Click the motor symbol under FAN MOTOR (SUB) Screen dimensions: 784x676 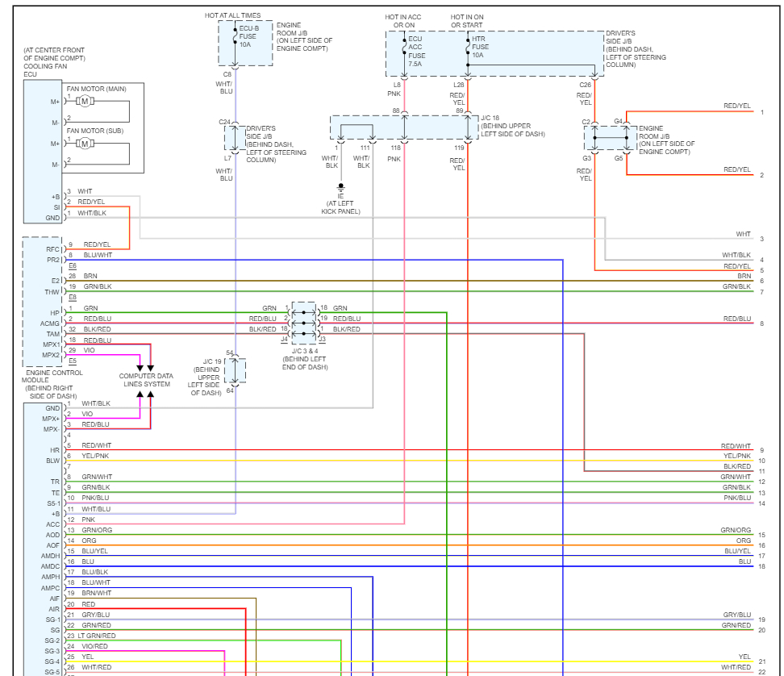coord(85,144)
